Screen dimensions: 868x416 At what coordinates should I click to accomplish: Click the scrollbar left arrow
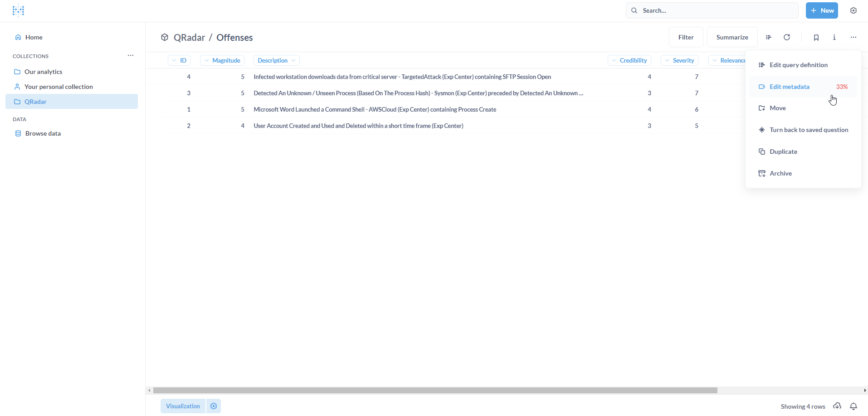point(149,391)
